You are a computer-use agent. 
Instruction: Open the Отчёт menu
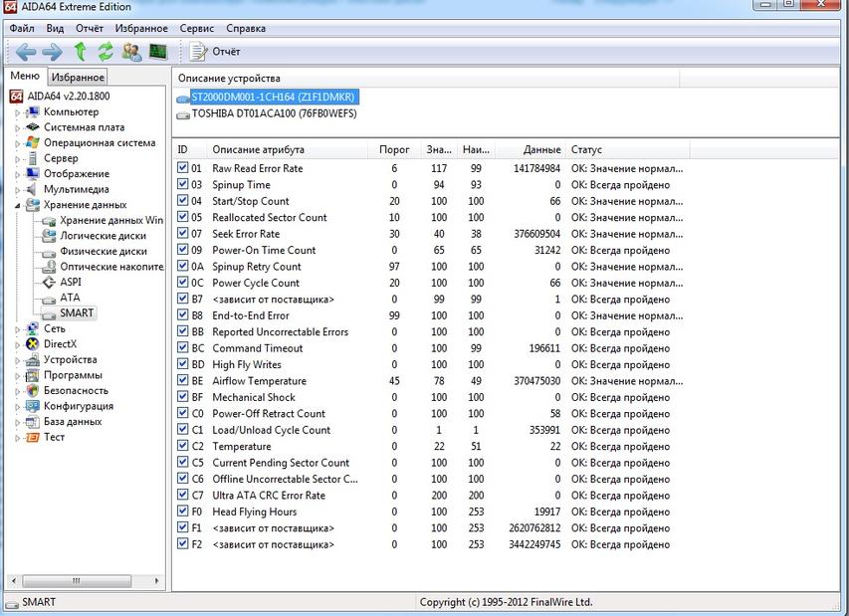tap(90, 28)
